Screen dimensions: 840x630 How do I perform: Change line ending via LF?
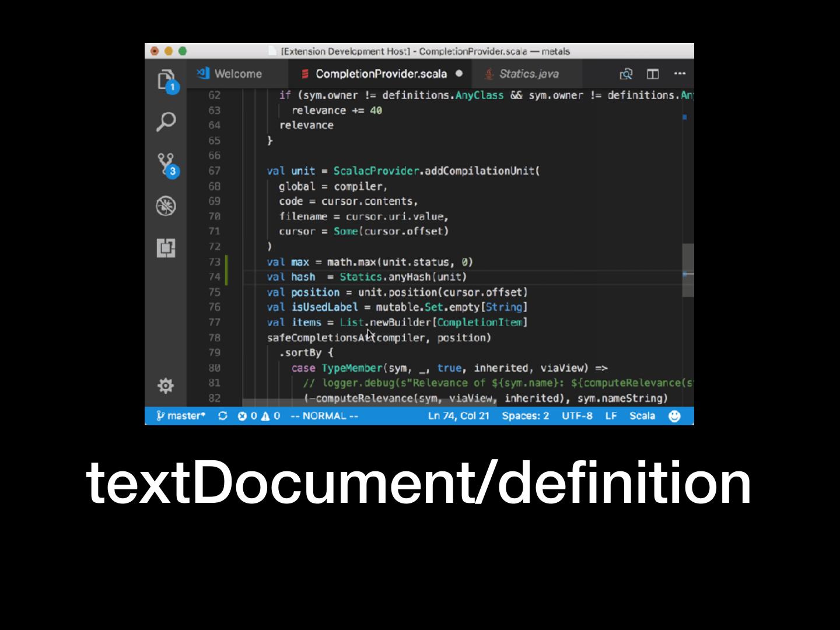click(611, 416)
